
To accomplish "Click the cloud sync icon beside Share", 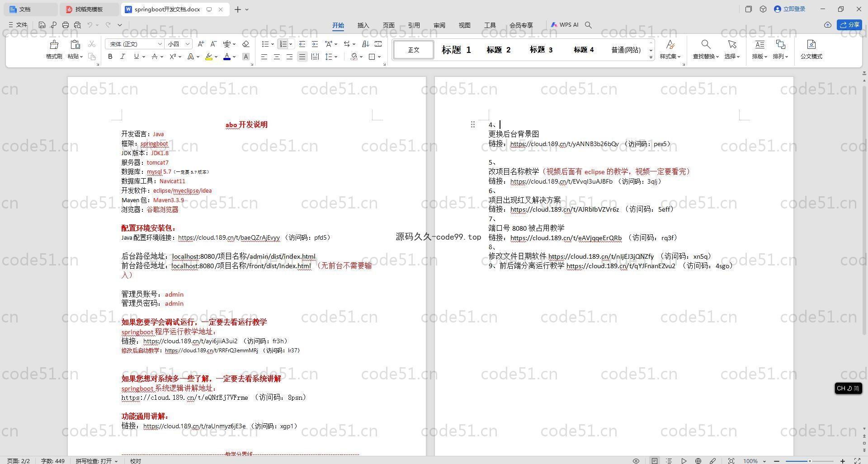I will [x=828, y=25].
